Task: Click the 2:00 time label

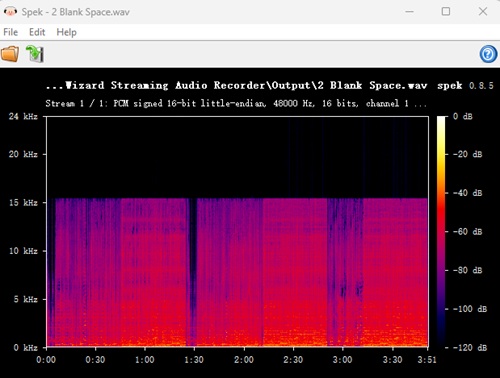Action: coord(244,360)
